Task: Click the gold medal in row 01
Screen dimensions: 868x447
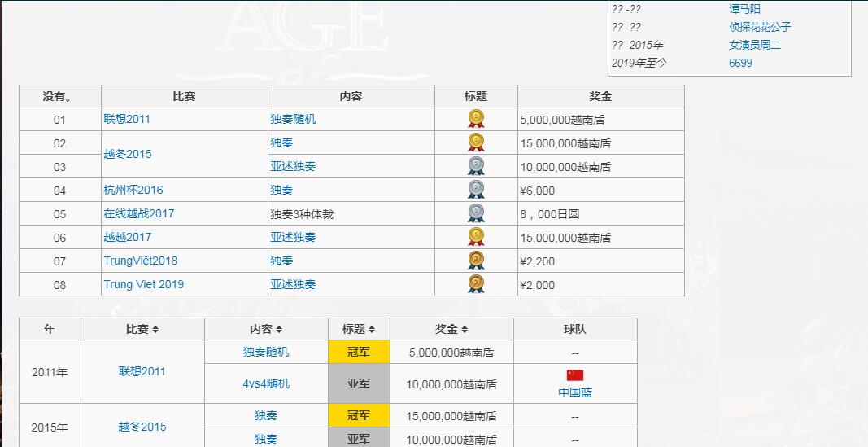Action: (476, 119)
